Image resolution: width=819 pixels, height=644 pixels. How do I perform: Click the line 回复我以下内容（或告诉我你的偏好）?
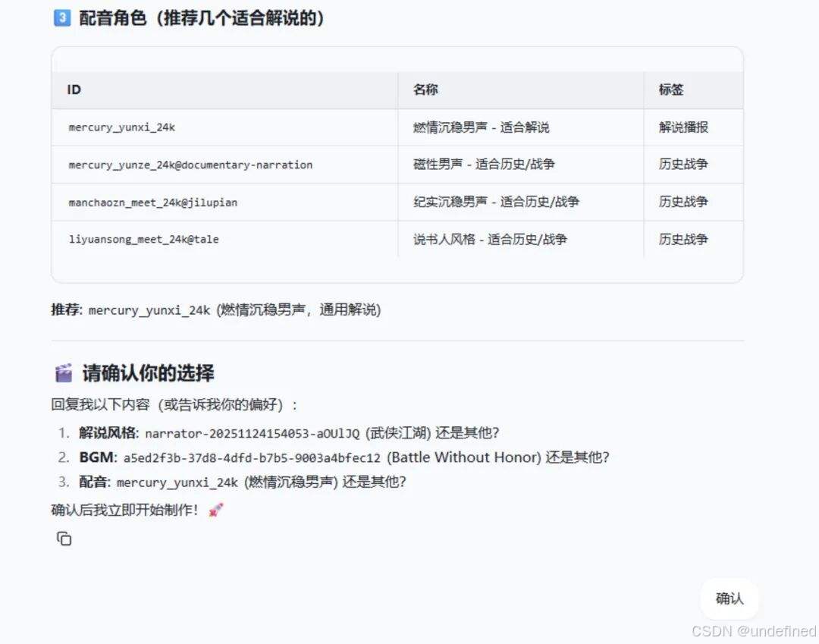[x=174, y=405]
